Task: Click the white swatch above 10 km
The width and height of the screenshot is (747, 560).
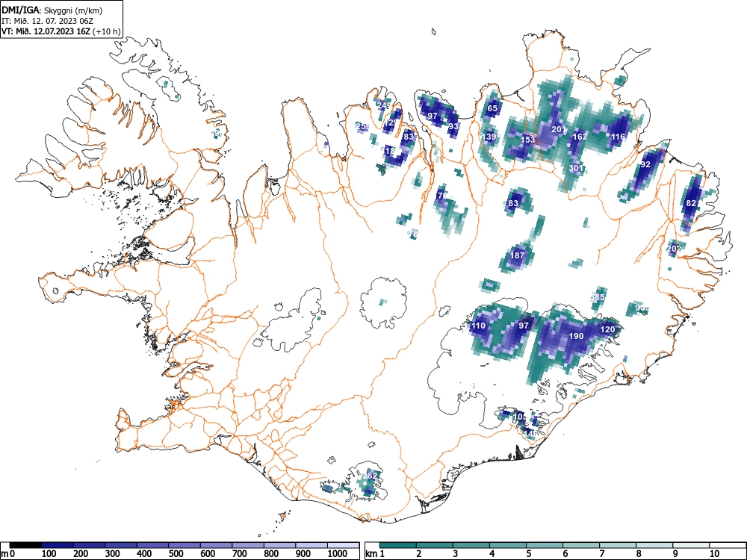Action: click(728, 545)
